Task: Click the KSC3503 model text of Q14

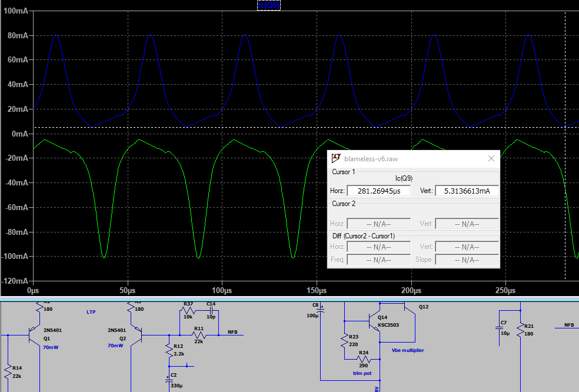Action: pos(388,325)
